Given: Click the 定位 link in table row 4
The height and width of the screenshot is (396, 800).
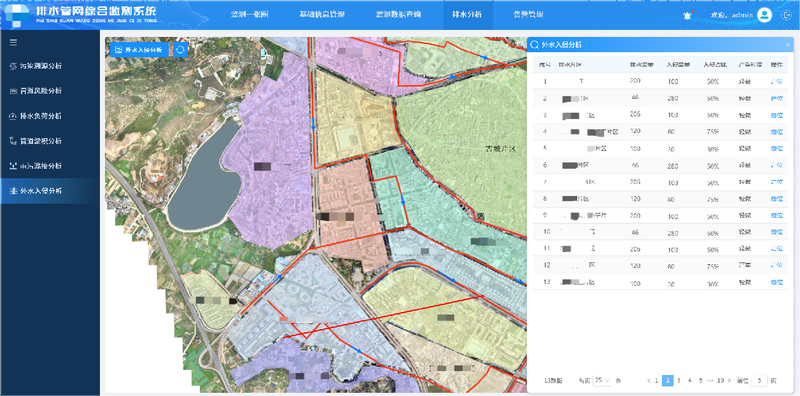Looking at the screenshot, I should (x=777, y=132).
